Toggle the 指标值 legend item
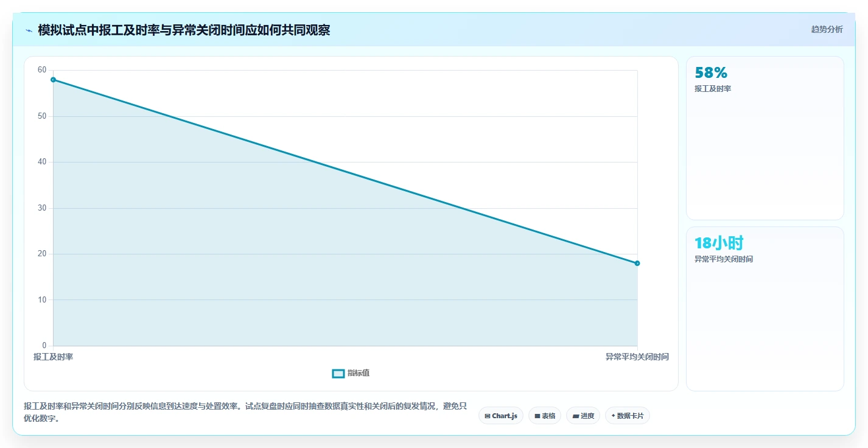 [351, 373]
